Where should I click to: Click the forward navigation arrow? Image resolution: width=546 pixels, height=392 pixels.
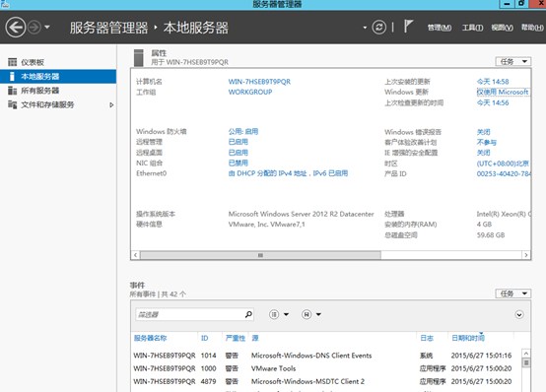[34, 28]
